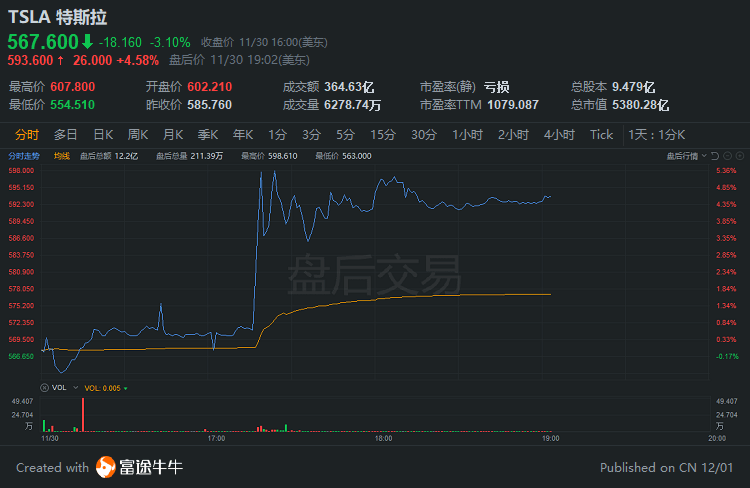Click the tall red volume bar
Viewport: 750px width, 488px height.
click(83, 415)
